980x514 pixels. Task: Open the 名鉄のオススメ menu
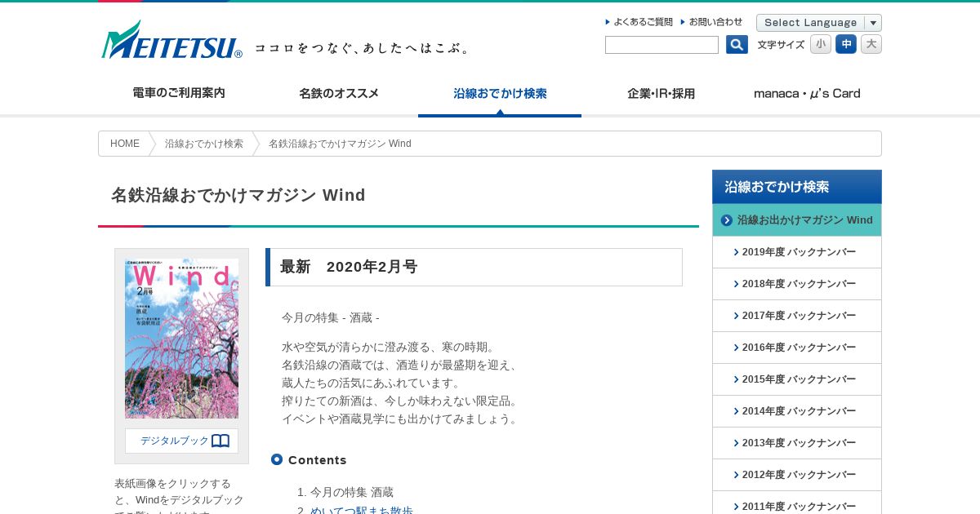click(339, 94)
